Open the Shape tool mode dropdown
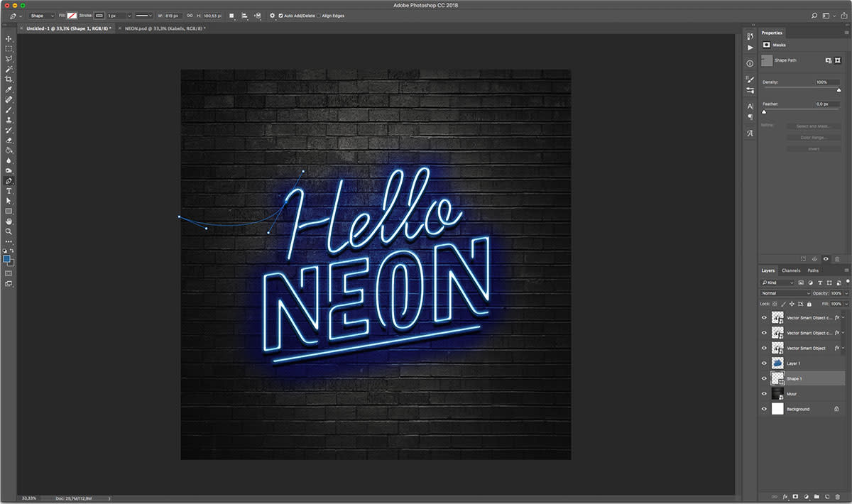This screenshot has width=852, height=504. point(42,16)
